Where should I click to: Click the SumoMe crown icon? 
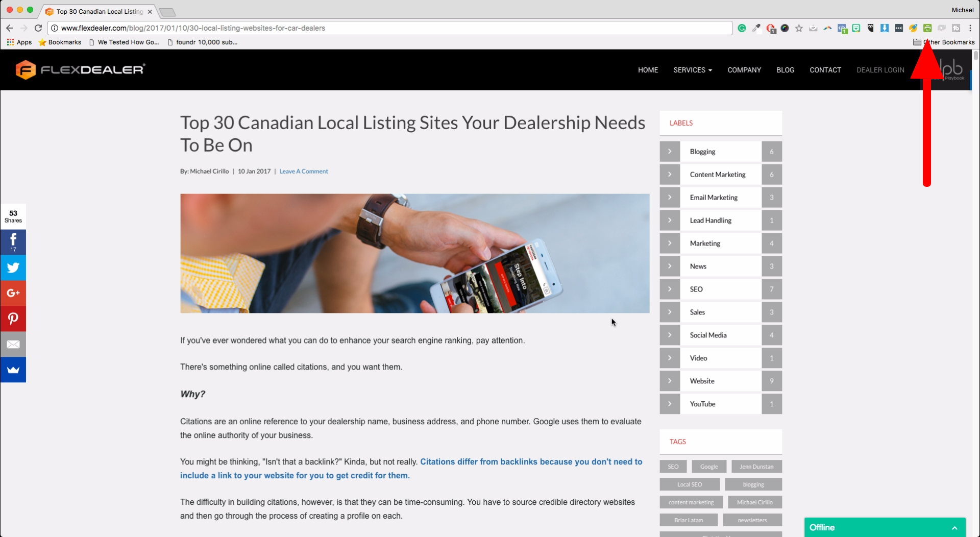(13, 370)
